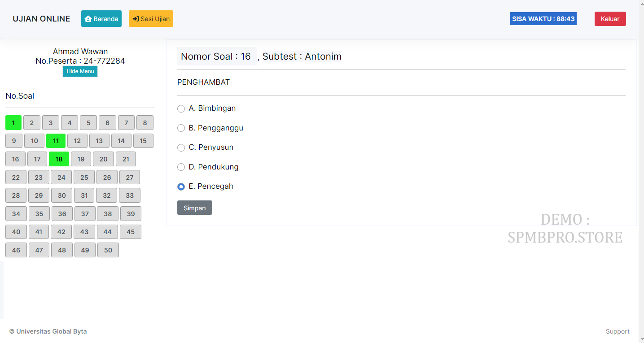644x343 pixels.
Task: Open question number 33
Action: click(x=130, y=195)
